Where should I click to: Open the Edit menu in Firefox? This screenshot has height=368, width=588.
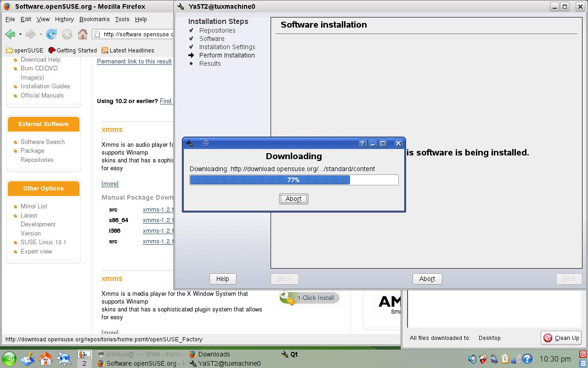[26, 19]
